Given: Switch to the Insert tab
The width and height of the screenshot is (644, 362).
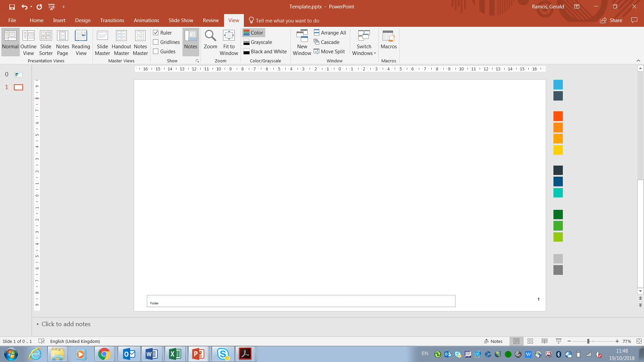Looking at the screenshot, I should pyautogui.click(x=59, y=20).
